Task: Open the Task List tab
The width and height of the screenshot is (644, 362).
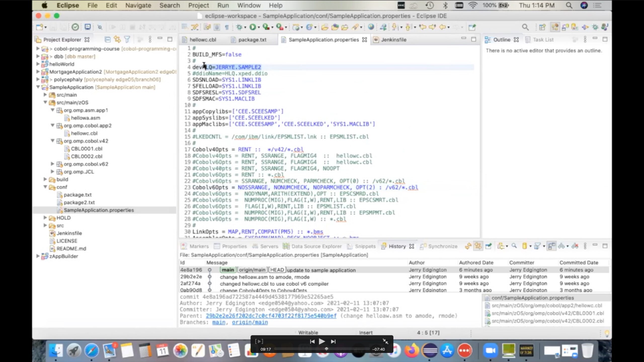Action: 539,40
